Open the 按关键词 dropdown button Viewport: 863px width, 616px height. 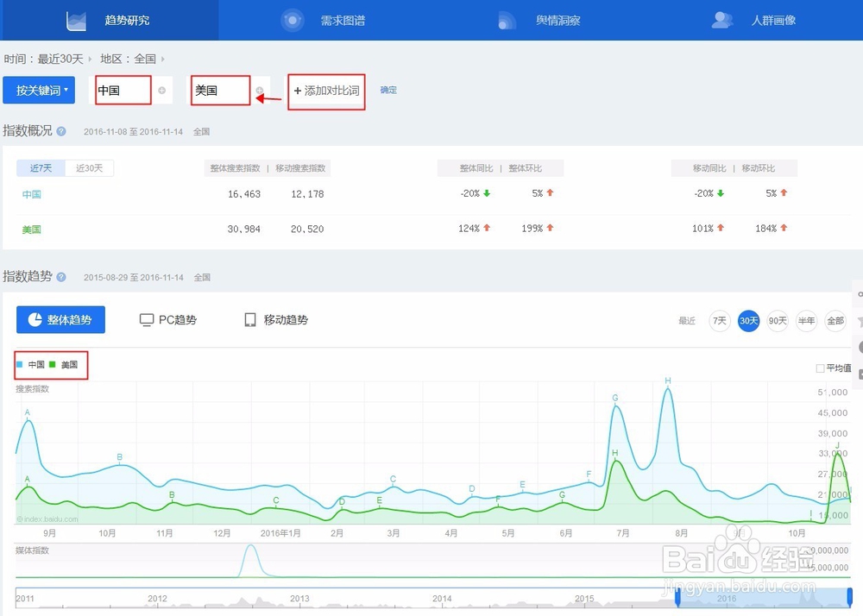coord(39,91)
